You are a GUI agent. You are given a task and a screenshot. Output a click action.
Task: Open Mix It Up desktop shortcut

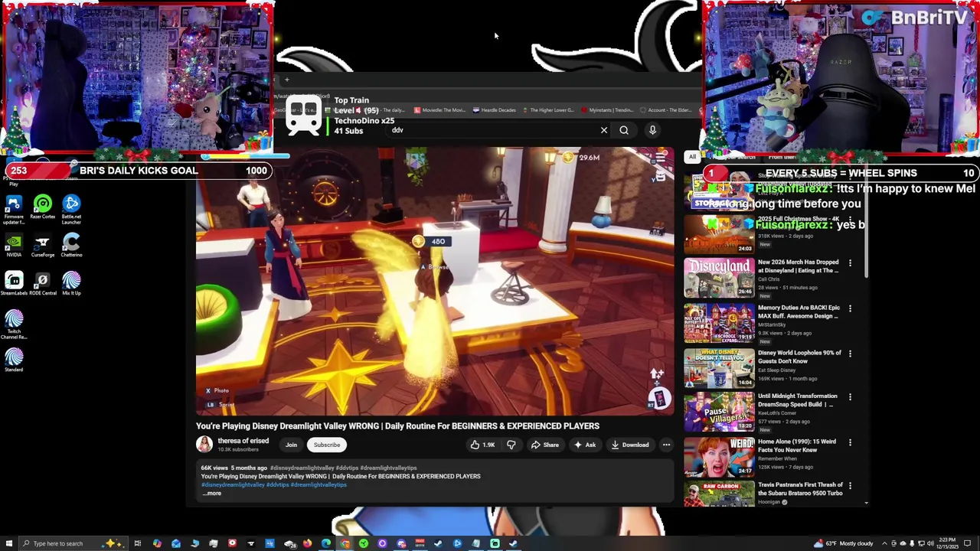(x=71, y=285)
